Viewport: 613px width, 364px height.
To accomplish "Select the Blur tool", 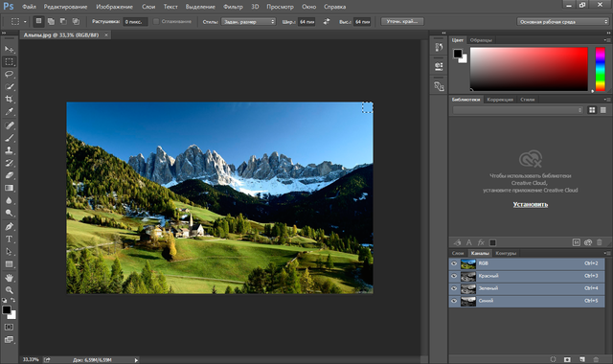I will coord(9,200).
